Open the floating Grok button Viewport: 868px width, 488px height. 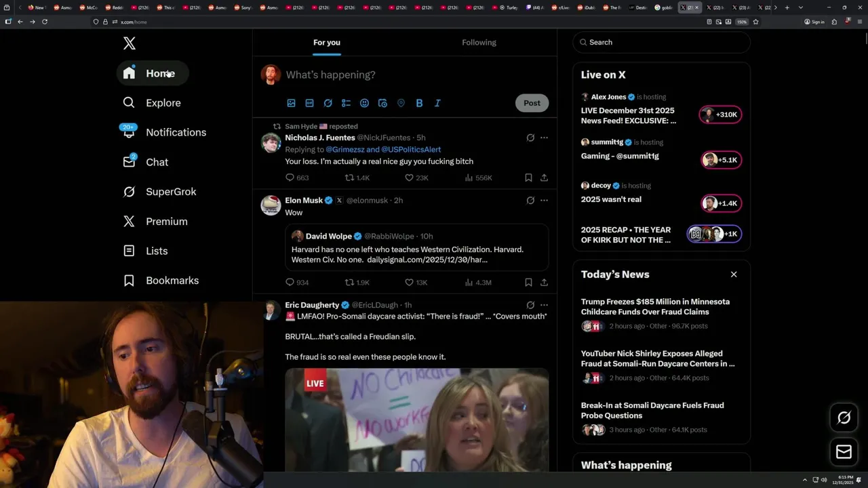844,418
